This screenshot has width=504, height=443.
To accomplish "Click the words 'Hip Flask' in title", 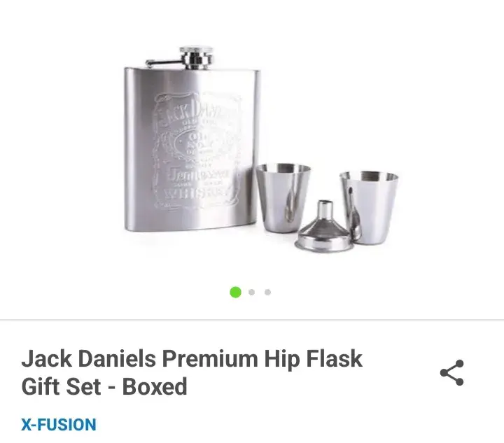I will (x=314, y=359).
